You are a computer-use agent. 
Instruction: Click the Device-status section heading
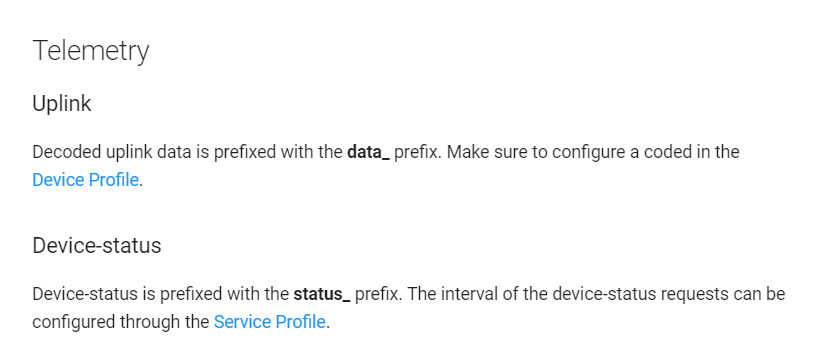pyautogui.click(x=97, y=245)
